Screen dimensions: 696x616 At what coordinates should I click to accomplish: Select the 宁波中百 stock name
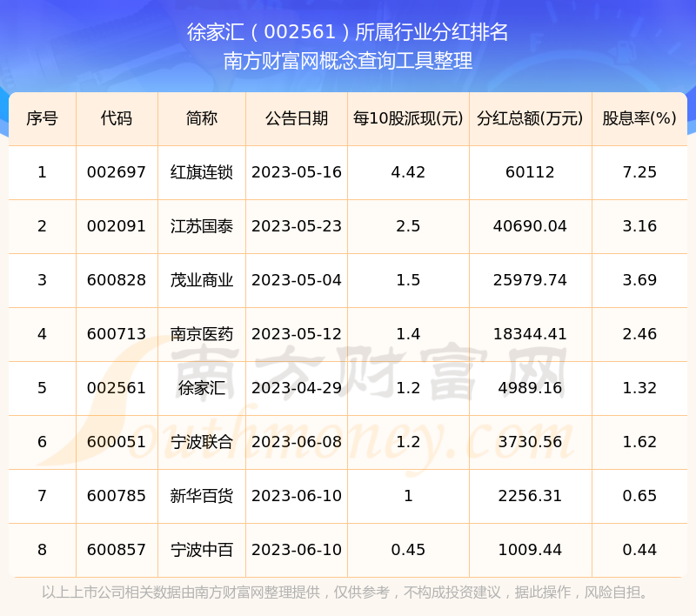202,550
